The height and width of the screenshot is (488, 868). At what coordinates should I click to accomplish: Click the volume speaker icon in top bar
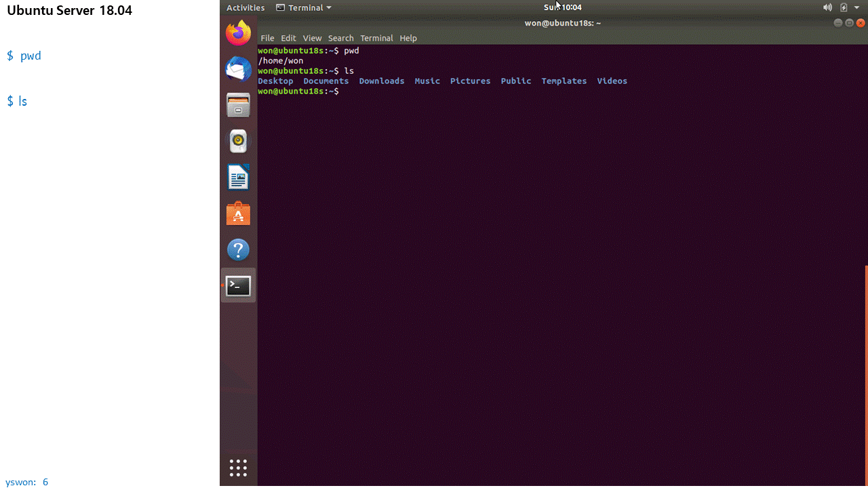[x=827, y=7]
